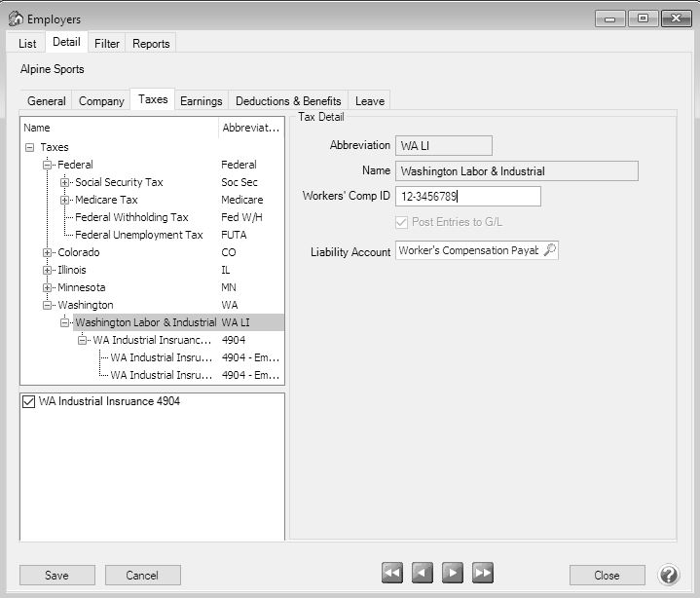Expand Social Security Tax node

tap(65, 183)
